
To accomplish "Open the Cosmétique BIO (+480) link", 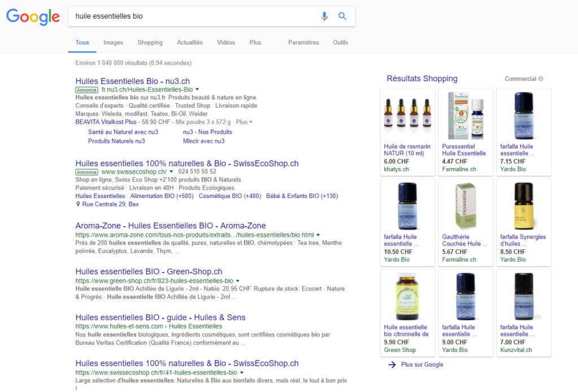I will click(x=230, y=196).
